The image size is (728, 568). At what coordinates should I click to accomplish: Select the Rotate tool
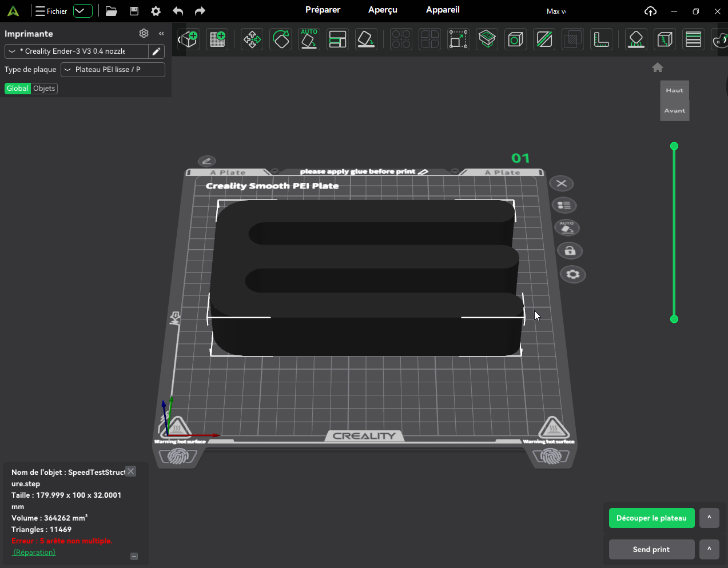(281, 39)
